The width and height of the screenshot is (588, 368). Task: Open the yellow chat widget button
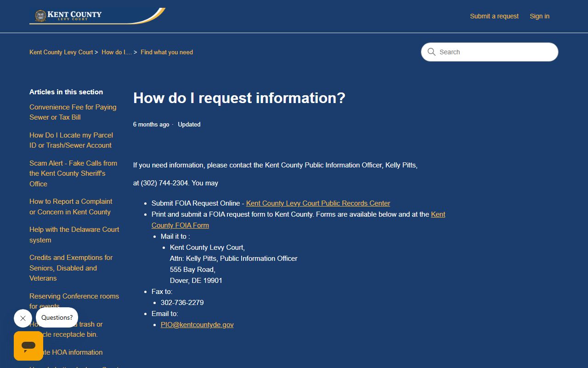(x=28, y=346)
